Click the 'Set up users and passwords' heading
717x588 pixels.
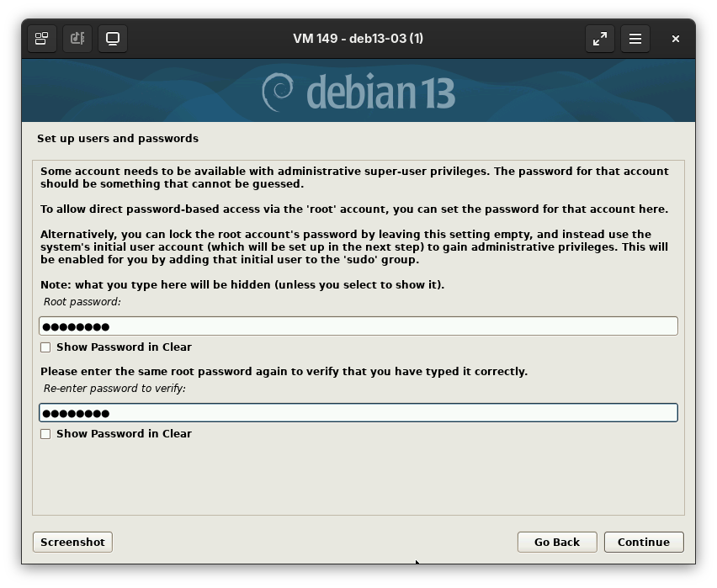[118, 138]
